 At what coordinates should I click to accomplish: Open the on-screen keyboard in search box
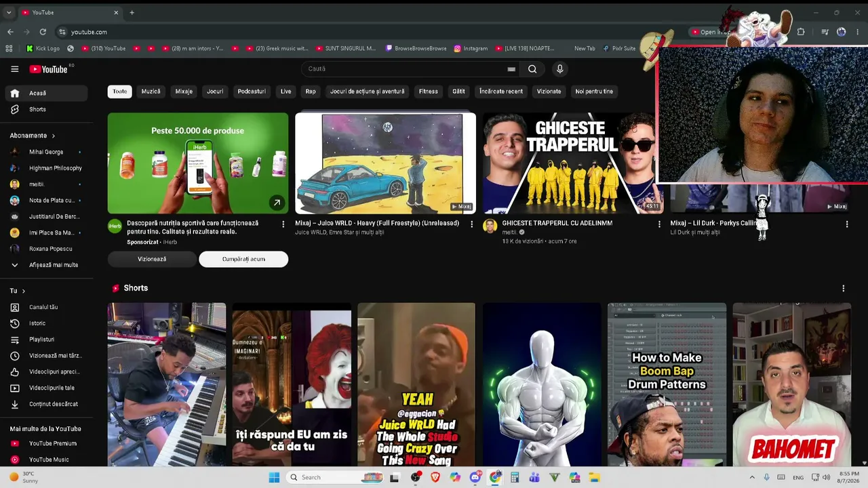click(x=511, y=69)
